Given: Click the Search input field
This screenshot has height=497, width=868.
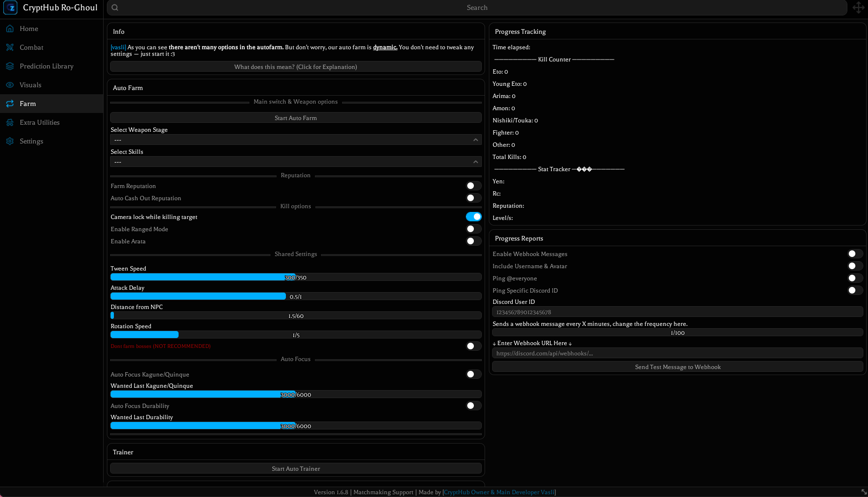Looking at the screenshot, I should click(x=477, y=8).
